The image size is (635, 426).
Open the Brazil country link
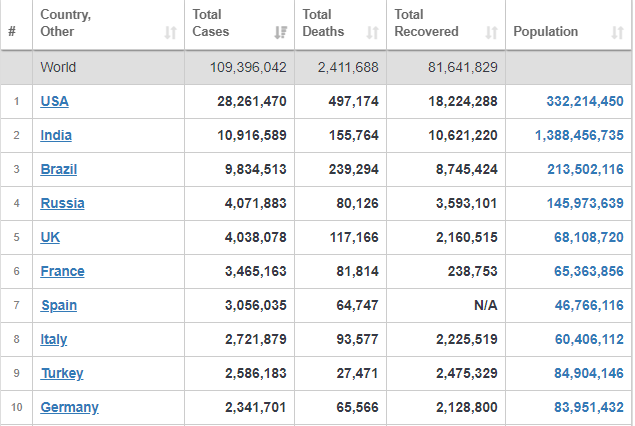(x=59, y=169)
